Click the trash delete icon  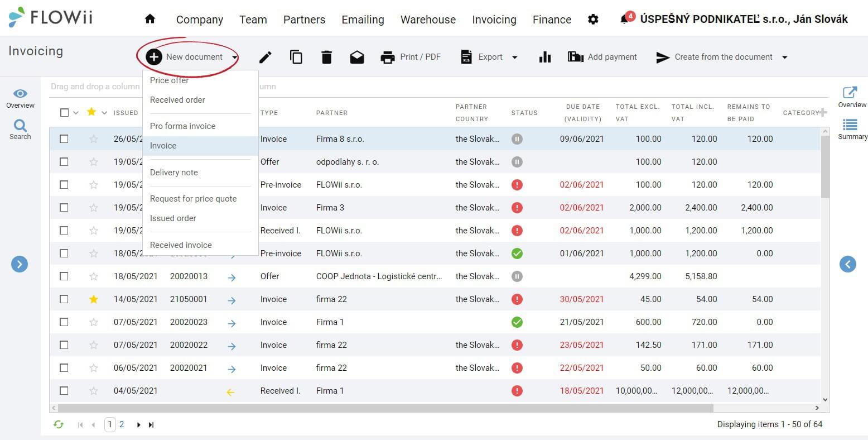327,57
